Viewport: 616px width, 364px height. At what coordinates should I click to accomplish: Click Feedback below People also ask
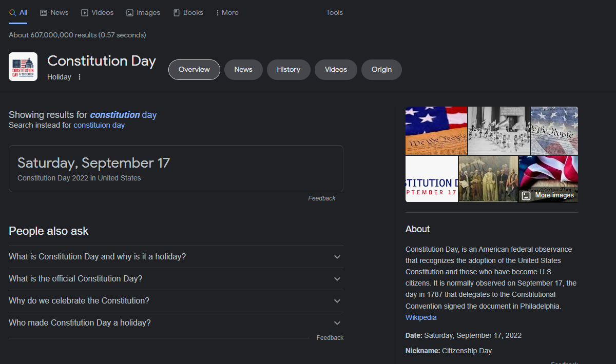pos(330,338)
